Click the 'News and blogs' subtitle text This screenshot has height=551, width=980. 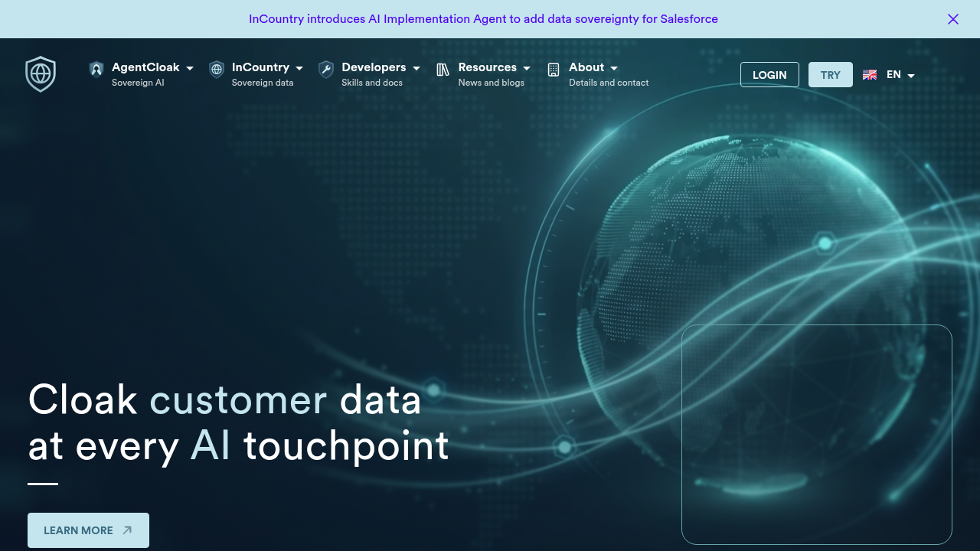[492, 83]
